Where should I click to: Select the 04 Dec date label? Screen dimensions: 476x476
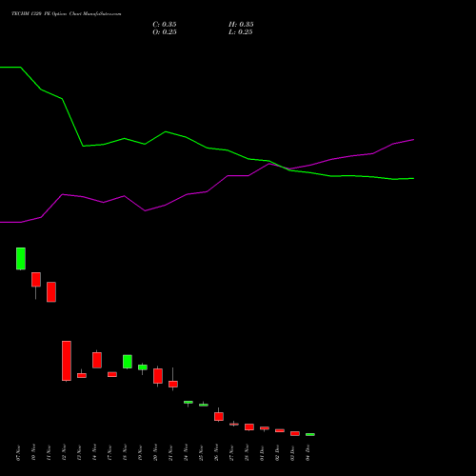307,453
